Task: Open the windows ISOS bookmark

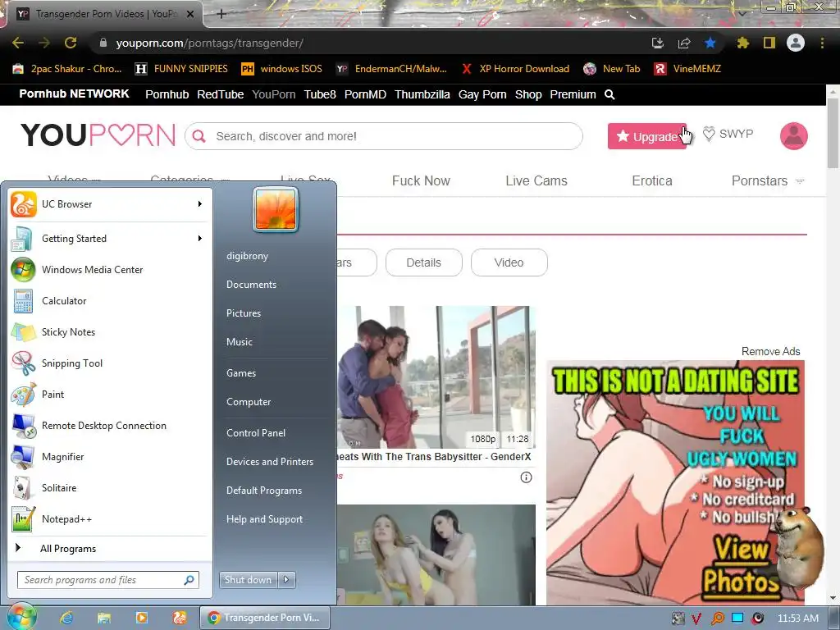Action: point(282,69)
